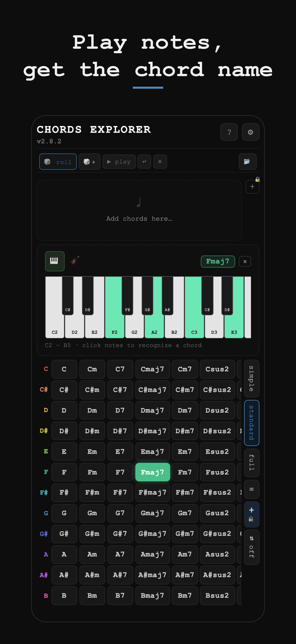Click the highlighted Fmaj7 chord in grid

(x=152, y=472)
